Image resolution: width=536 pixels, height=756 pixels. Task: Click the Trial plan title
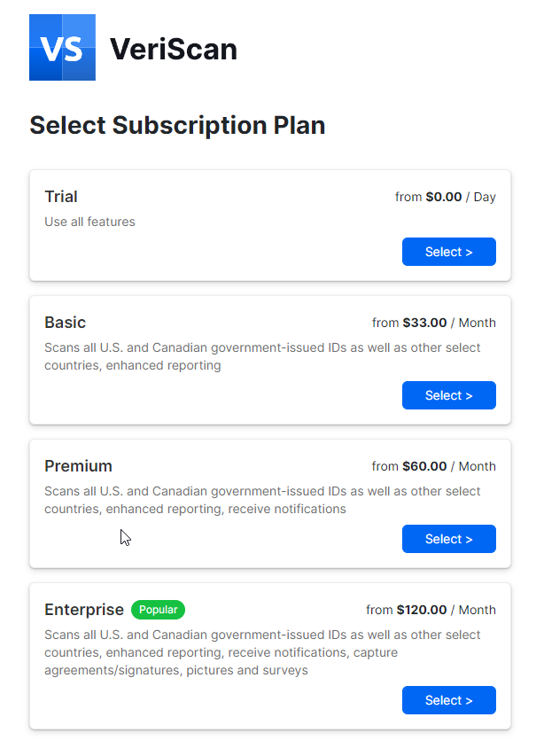(61, 197)
